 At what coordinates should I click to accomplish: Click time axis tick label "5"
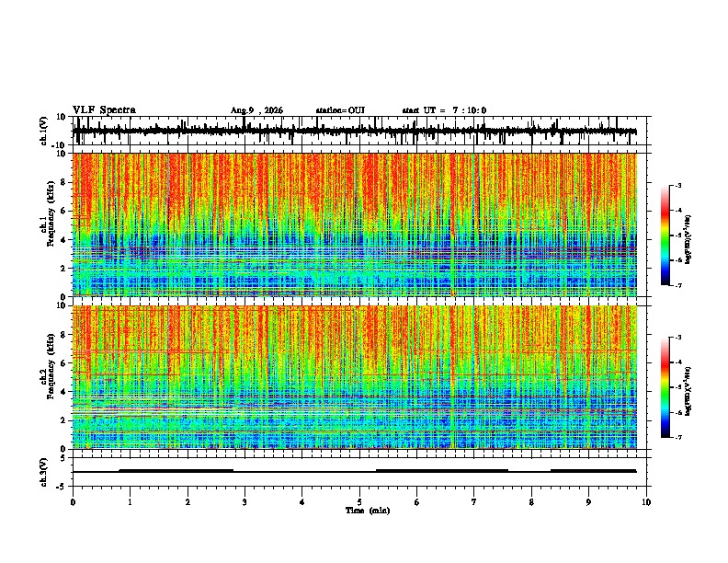pyautogui.click(x=359, y=502)
